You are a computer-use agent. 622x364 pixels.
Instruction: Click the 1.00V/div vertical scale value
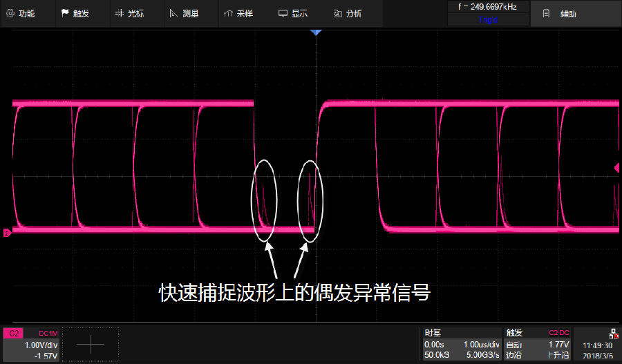point(40,345)
